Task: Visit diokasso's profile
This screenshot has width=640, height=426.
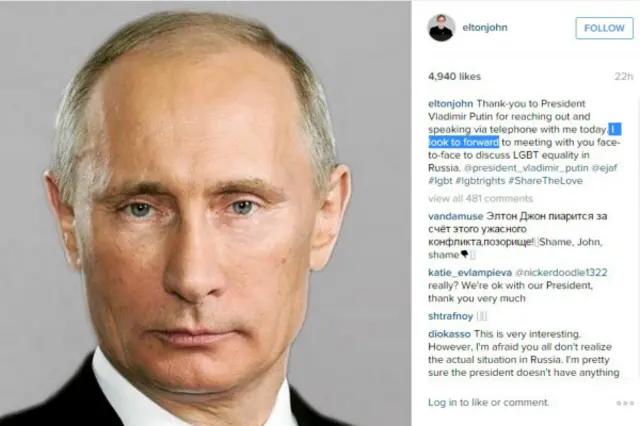Action: (449, 334)
